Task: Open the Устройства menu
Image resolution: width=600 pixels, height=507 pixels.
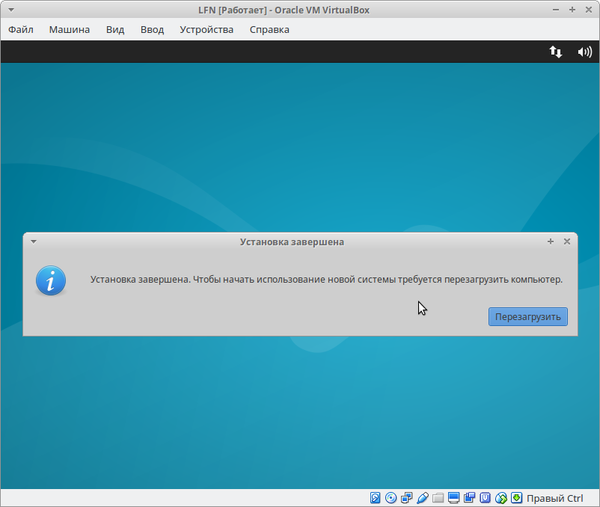Action: tap(206, 29)
